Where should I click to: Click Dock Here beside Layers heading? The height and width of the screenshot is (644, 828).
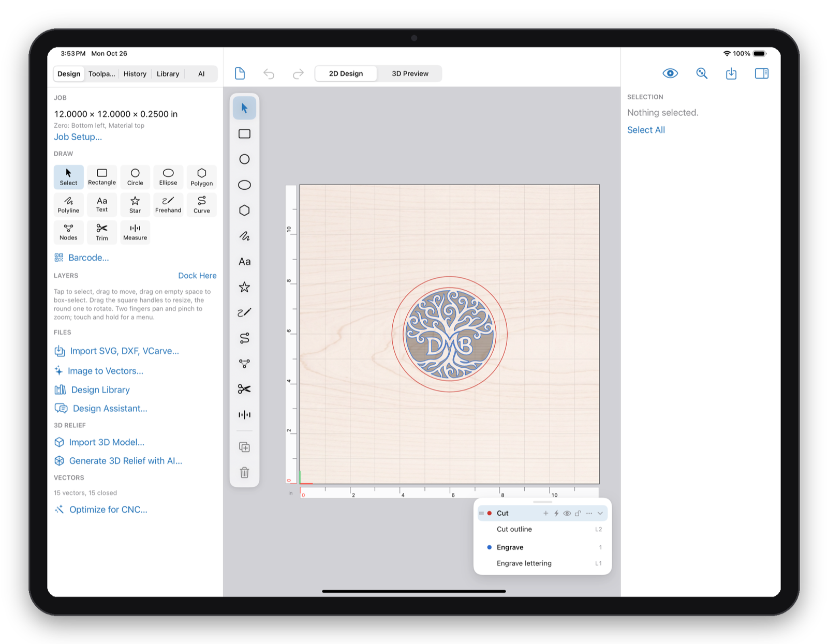(x=197, y=276)
